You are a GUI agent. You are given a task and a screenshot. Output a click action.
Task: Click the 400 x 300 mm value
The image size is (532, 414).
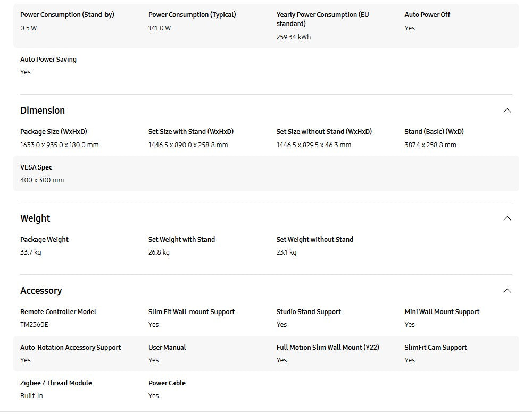click(x=42, y=180)
